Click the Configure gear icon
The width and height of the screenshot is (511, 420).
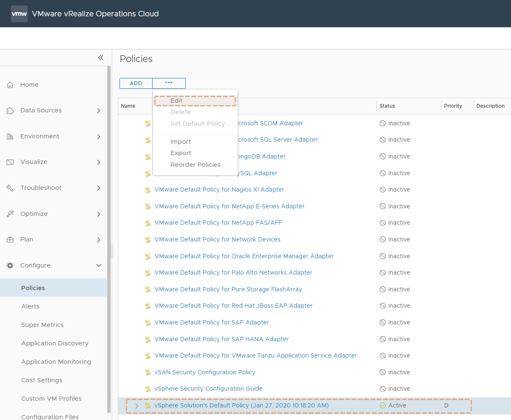[x=10, y=265]
